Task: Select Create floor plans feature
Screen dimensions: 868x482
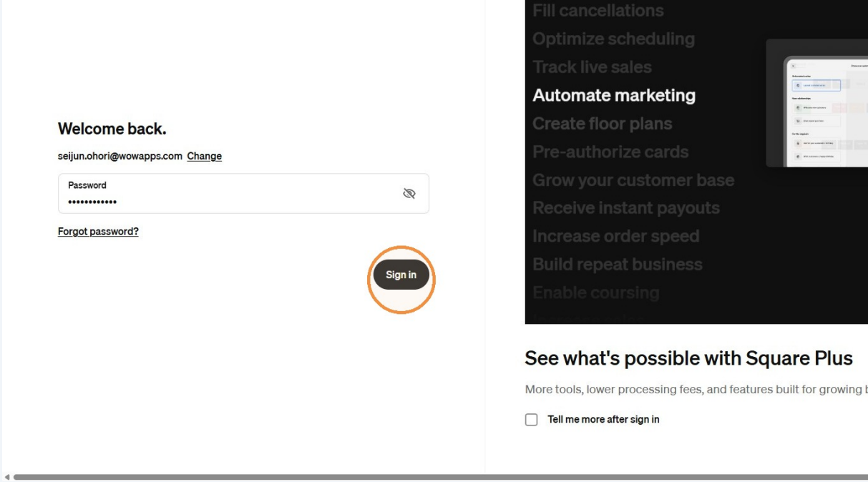Action: pos(603,124)
